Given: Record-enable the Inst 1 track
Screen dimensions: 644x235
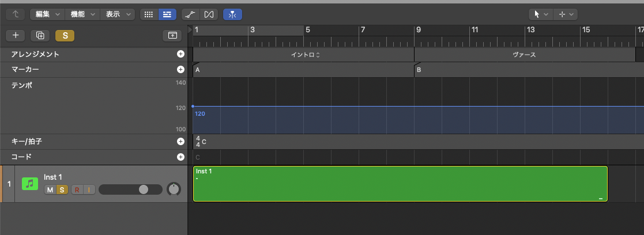Looking at the screenshot, I should pos(77,189).
